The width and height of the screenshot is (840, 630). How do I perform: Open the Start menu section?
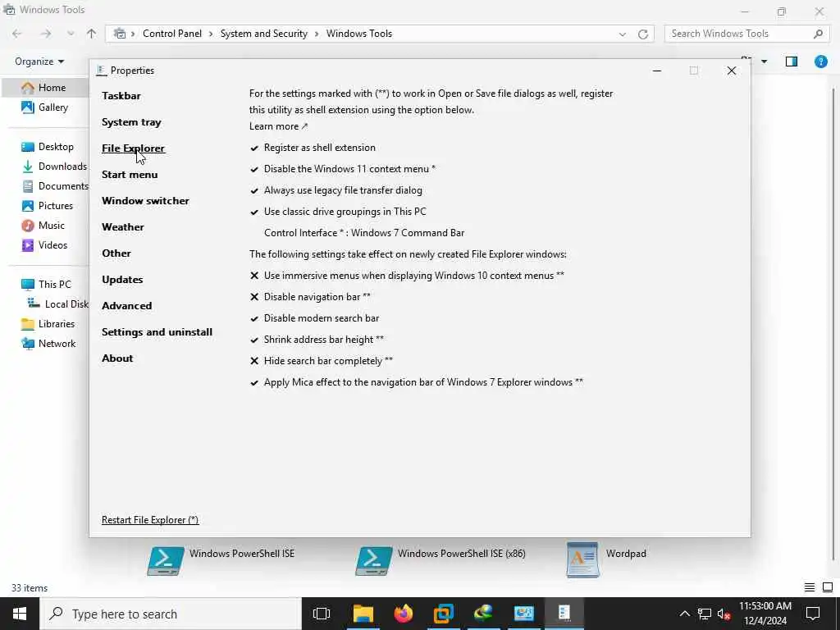[x=130, y=175]
